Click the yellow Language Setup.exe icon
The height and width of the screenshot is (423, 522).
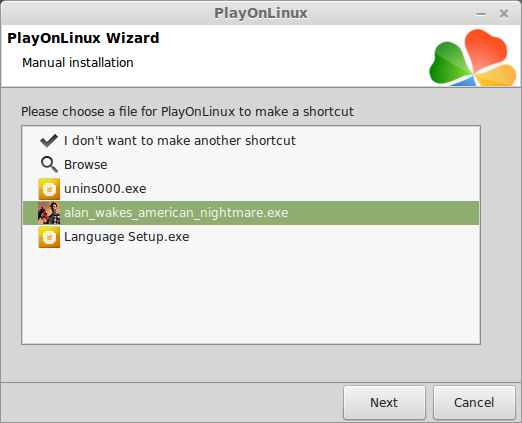point(49,237)
